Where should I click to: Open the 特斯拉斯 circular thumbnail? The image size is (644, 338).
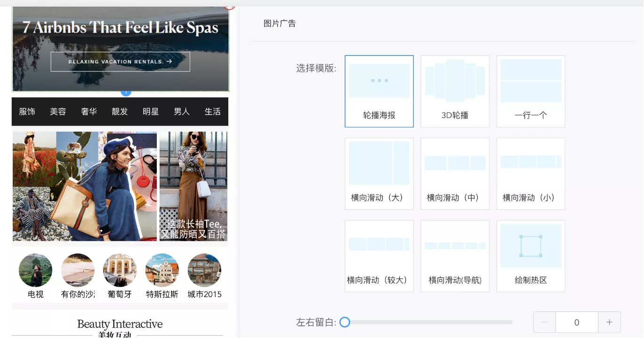pos(162,270)
